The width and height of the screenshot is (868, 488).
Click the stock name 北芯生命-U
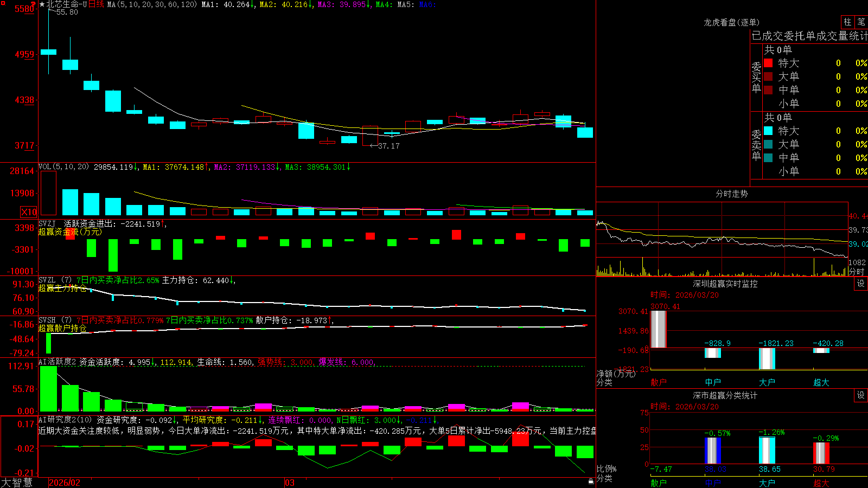[x=67, y=4]
